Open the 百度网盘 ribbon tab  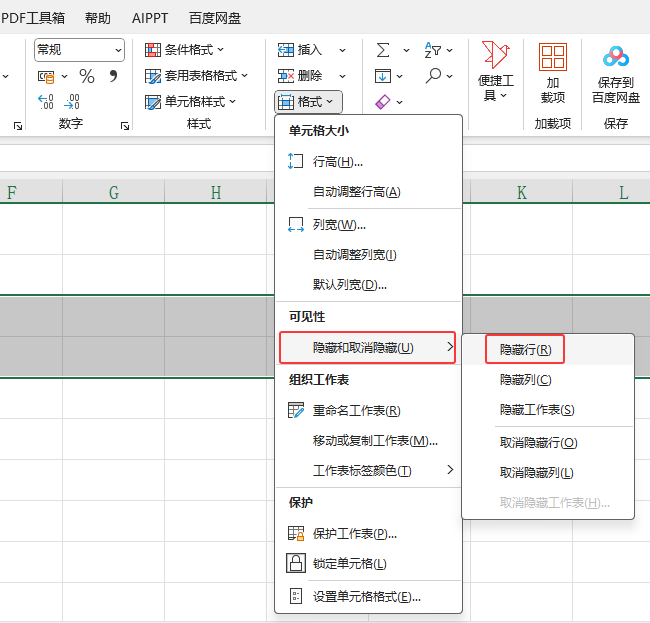215,18
